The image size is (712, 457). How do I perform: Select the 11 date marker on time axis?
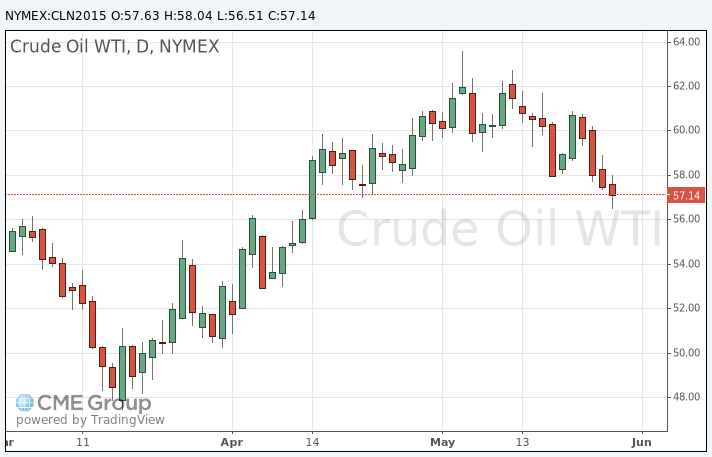(83, 442)
